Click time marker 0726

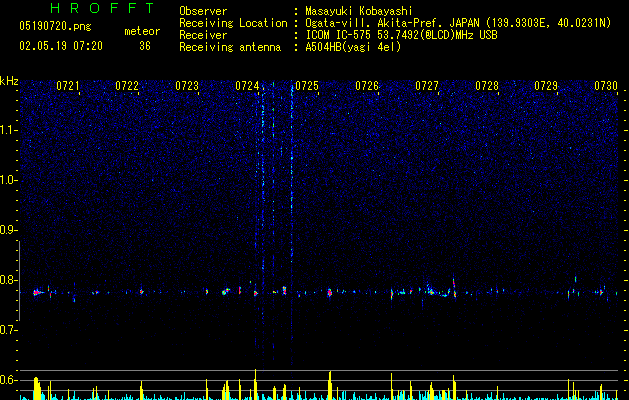pyautogui.click(x=367, y=86)
